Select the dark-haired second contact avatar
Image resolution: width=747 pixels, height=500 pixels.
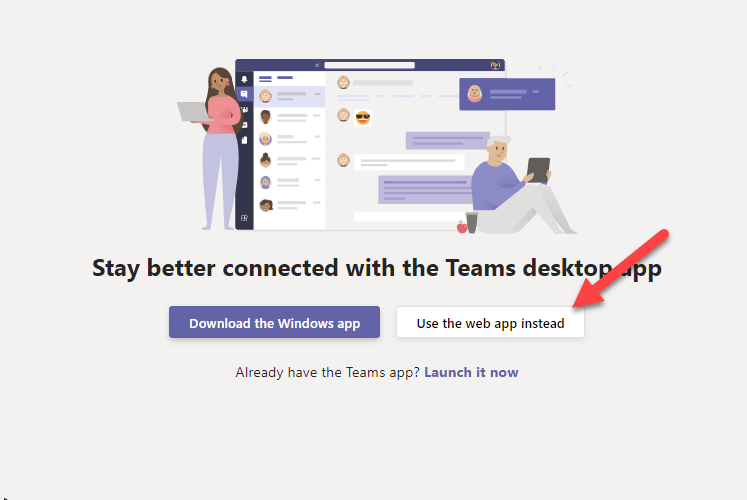(x=265, y=116)
